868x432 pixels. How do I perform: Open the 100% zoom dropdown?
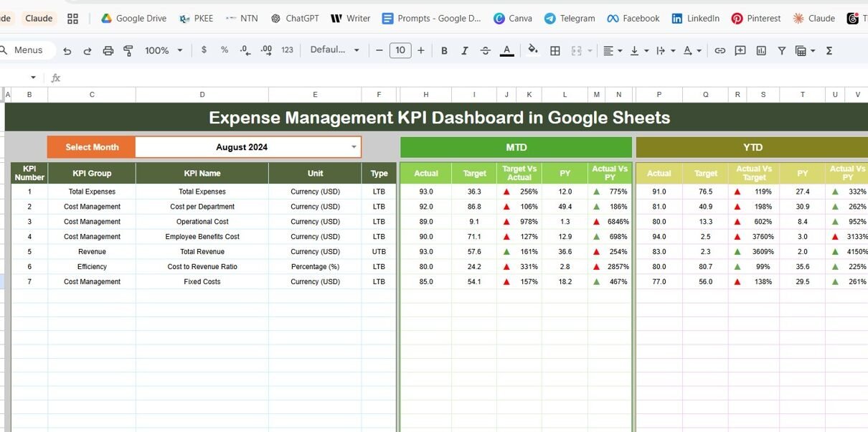(x=164, y=50)
